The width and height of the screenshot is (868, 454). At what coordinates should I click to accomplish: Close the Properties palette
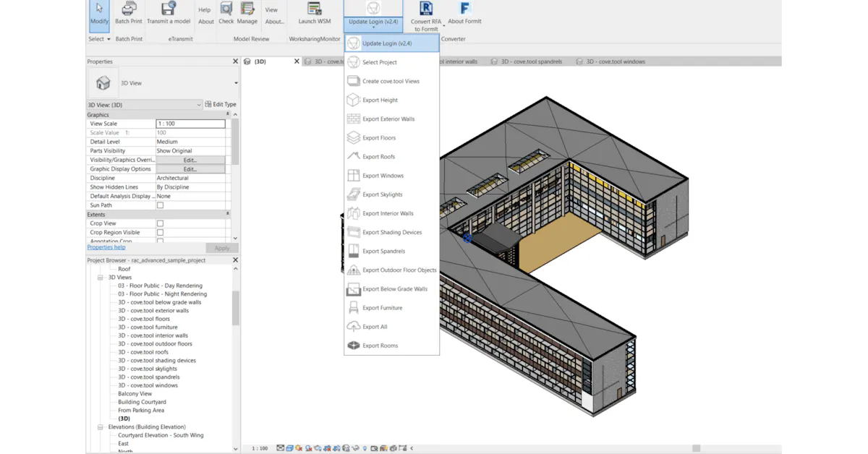pyautogui.click(x=235, y=61)
